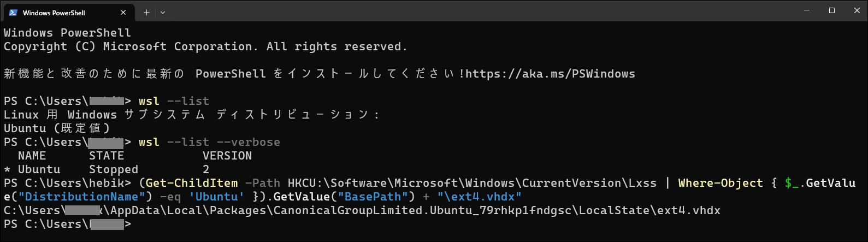
Task: Click the Copyright Microsoft Corporation line
Action: tap(205, 46)
